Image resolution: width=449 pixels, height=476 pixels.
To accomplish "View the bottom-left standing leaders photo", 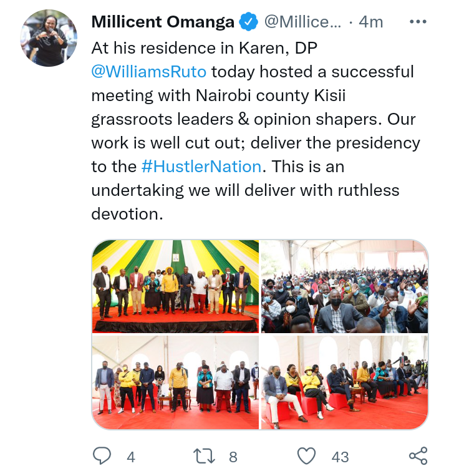I will pos(175,382).
